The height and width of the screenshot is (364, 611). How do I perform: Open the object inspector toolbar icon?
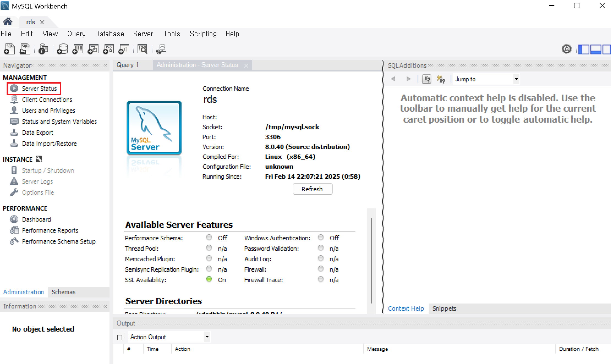click(x=43, y=49)
